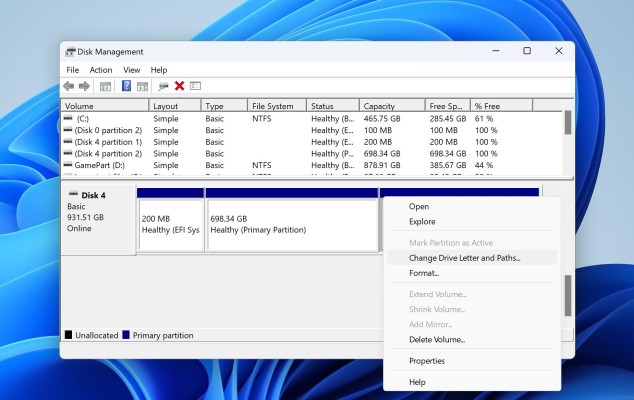Select the (Disk 4 partition 2) volume name
This screenshot has width=634, height=400.
pos(108,154)
